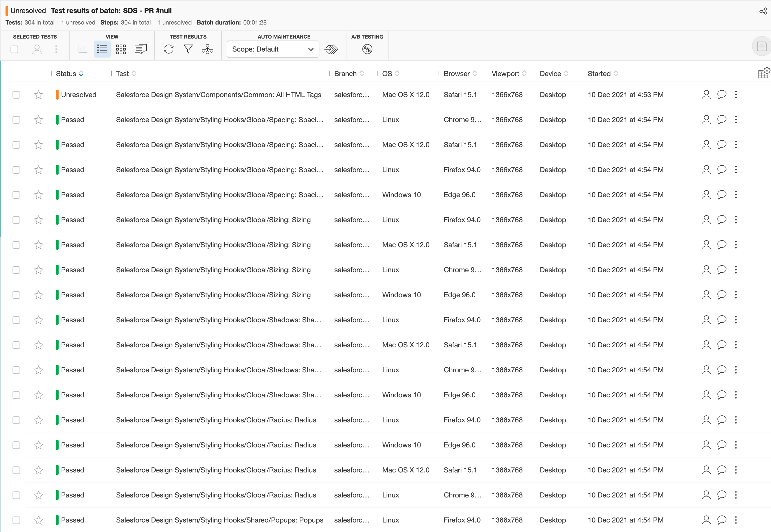Screen dimensions: 771x532
Task: Open the Selected Tests overflow menu
Action: tap(56, 49)
